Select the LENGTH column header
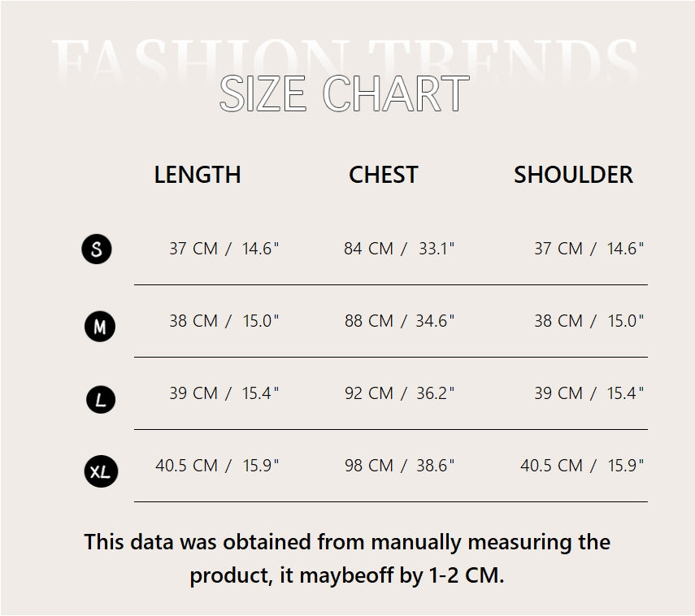The image size is (695, 616). coord(198,175)
